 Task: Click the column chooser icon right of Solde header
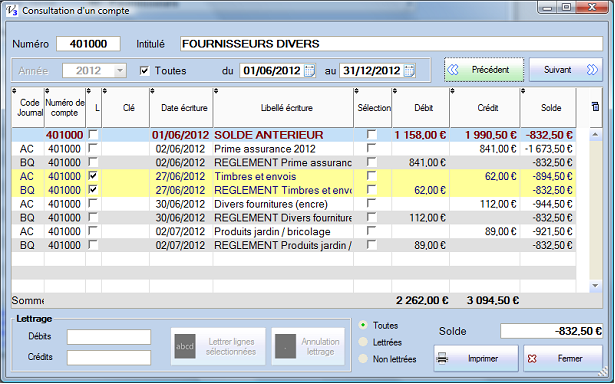point(595,106)
